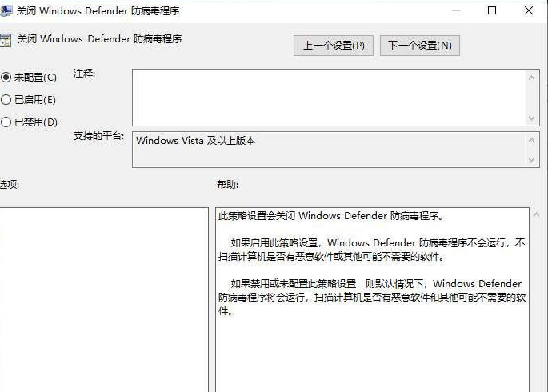548x392 pixels.
Task: Click the 下一个设置(N) button
Action: (420, 46)
